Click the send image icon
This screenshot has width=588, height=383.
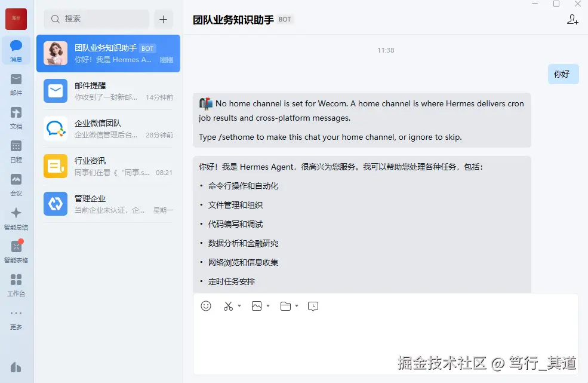255,305
